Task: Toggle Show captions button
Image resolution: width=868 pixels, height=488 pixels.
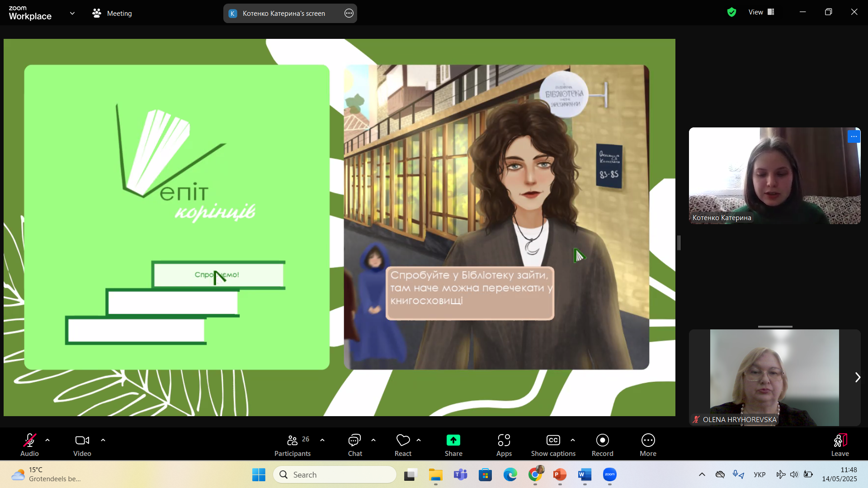Action: point(553,445)
